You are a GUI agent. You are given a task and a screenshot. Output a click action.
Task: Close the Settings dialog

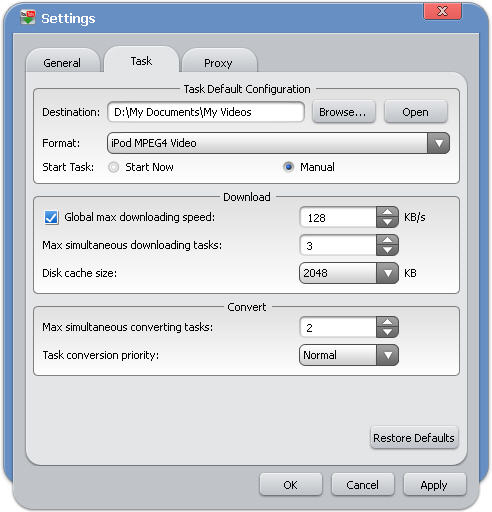442,11
